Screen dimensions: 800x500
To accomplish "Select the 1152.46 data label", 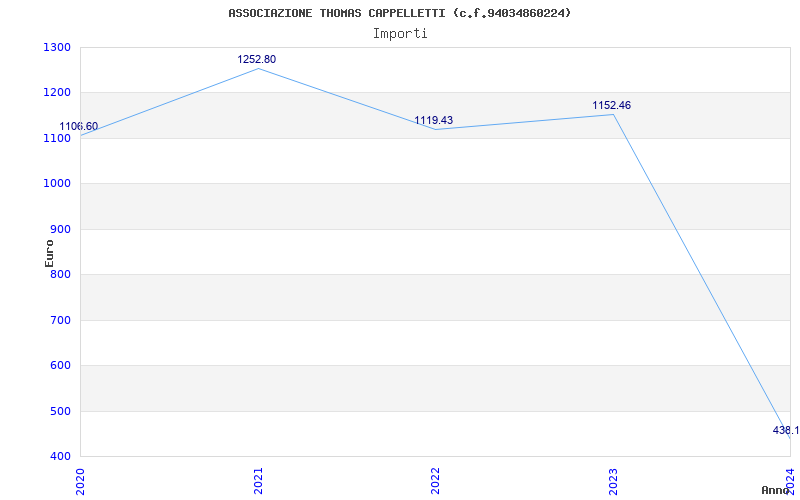I will coord(611,106).
